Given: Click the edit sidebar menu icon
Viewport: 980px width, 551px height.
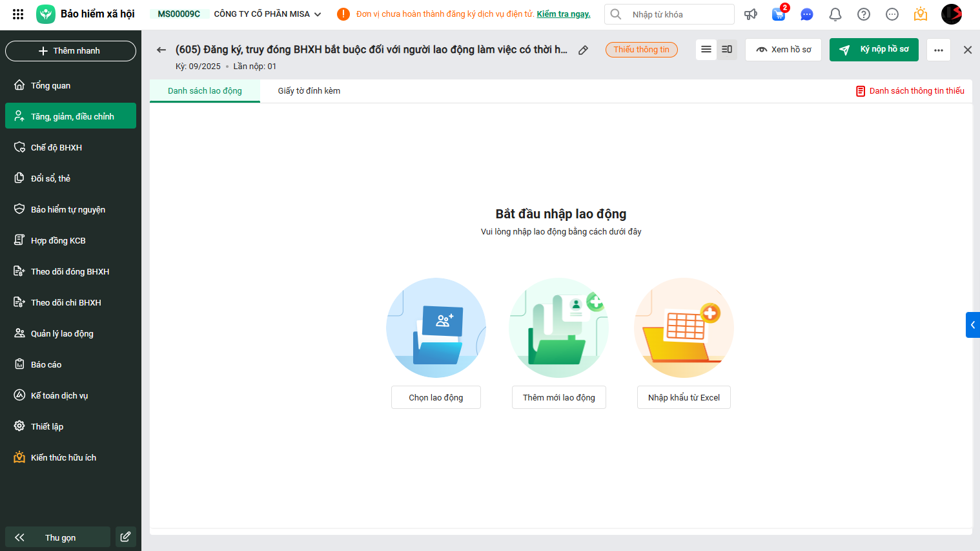Looking at the screenshot, I should (126, 537).
